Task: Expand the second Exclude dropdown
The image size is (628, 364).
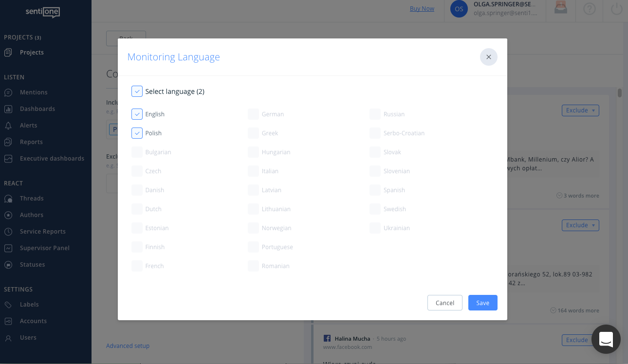Action: (580, 225)
